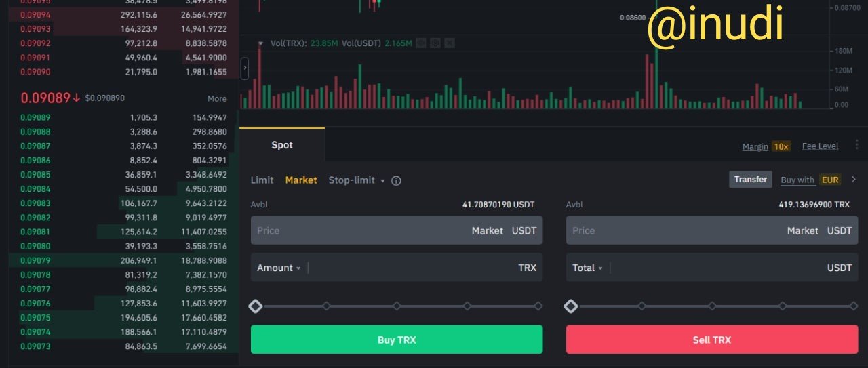Select ask price 0.09093 in order book
The width and height of the screenshot is (868, 368).
(x=35, y=28)
